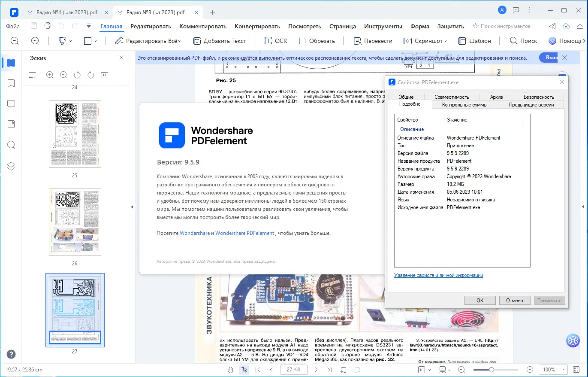The width and height of the screenshot is (588, 377).
Task: Select the page 25 thumbnail
Action: (75, 134)
